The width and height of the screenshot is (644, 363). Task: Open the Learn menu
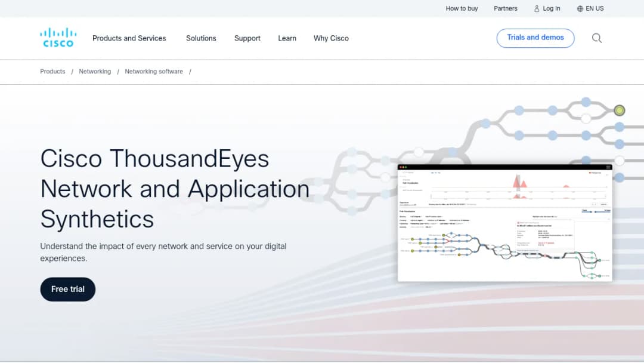click(x=287, y=38)
